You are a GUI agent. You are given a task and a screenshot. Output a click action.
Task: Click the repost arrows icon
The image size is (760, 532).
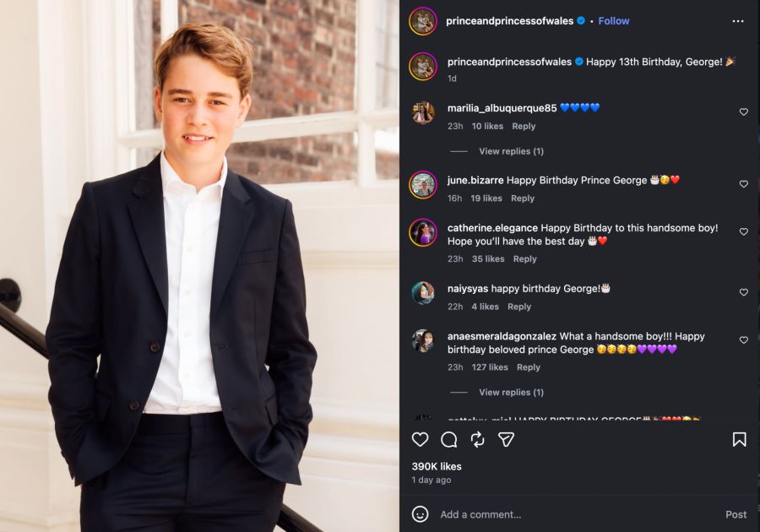[x=477, y=439]
